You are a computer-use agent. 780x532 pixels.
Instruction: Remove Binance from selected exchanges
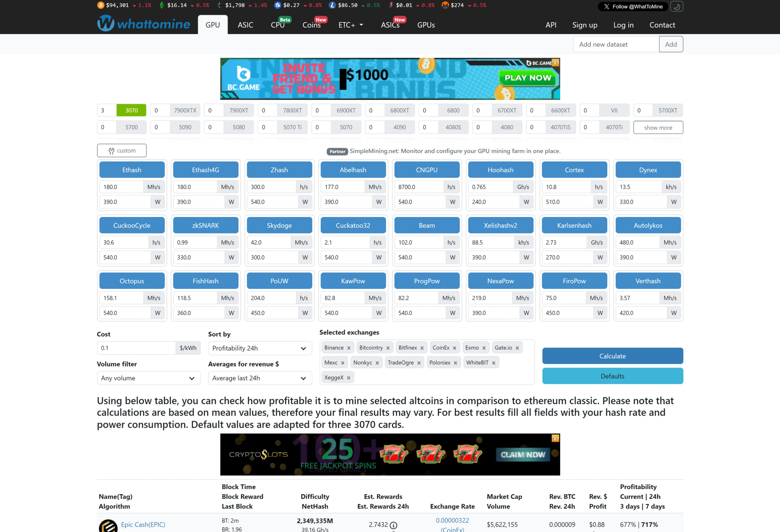pos(349,348)
